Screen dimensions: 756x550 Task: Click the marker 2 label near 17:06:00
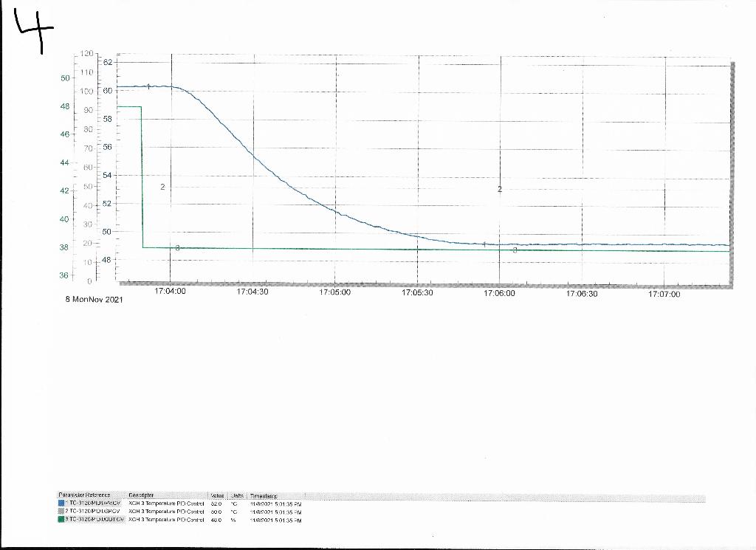[x=500, y=190]
